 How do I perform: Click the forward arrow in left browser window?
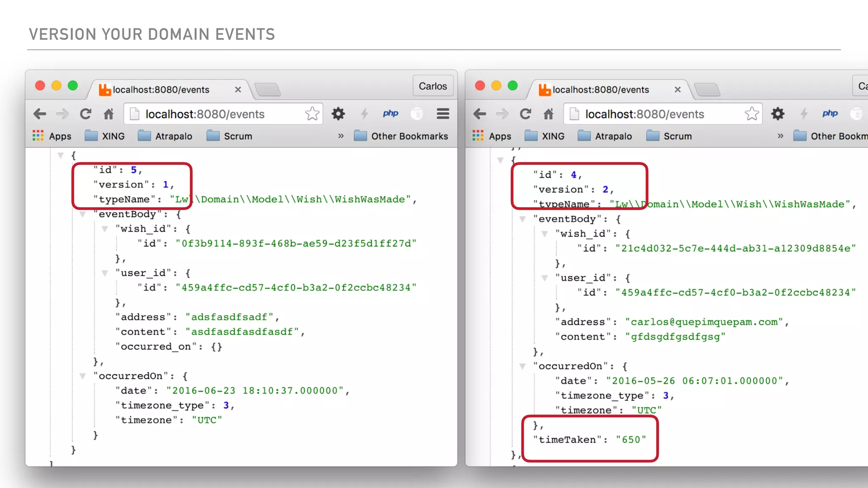point(62,114)
